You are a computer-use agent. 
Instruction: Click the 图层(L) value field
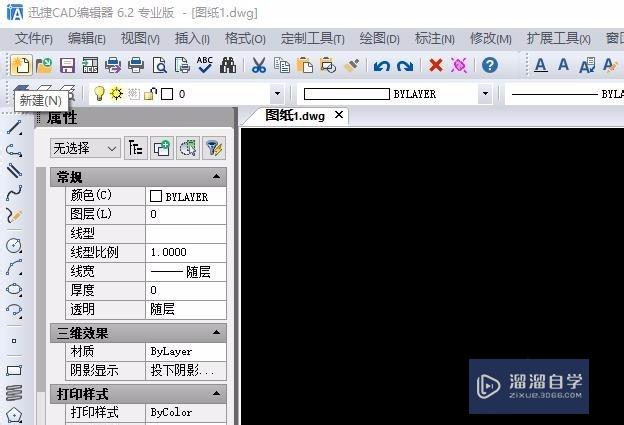click(x=186, y=214)
